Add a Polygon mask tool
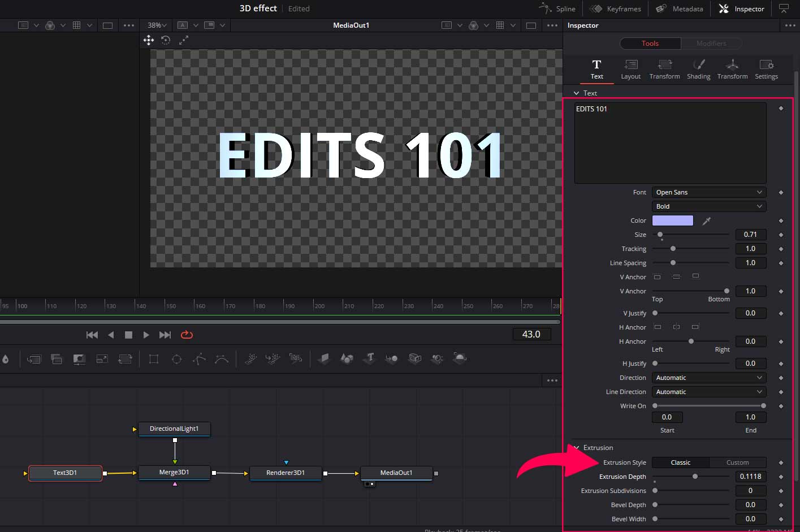Image resolution: width=800 pixels, height=532 pixels. point(199,358)
